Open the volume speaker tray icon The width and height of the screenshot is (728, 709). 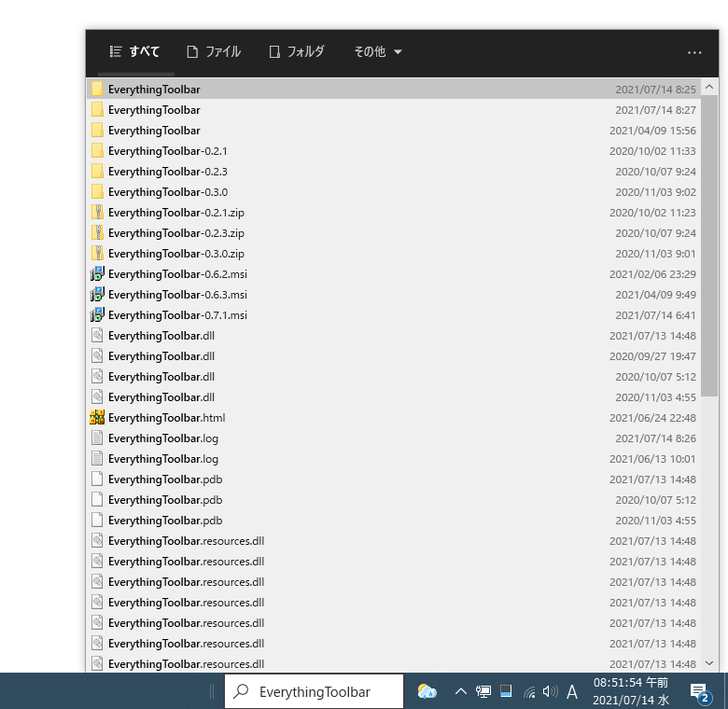(550, 692)
